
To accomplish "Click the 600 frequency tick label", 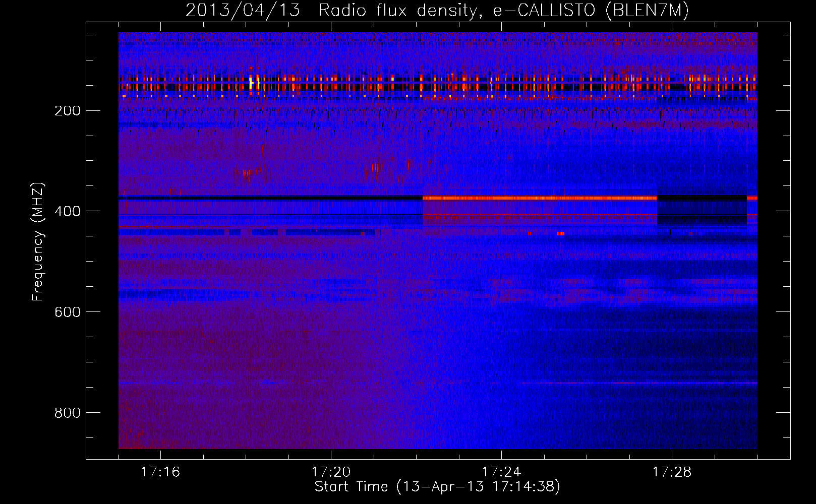I will tap(68, 312).
